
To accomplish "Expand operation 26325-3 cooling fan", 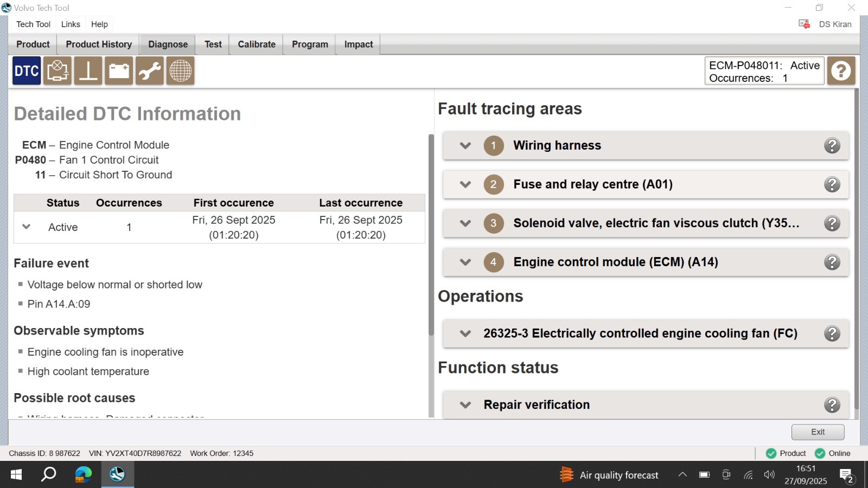I will pyautogui.click(x=465, y=333).
